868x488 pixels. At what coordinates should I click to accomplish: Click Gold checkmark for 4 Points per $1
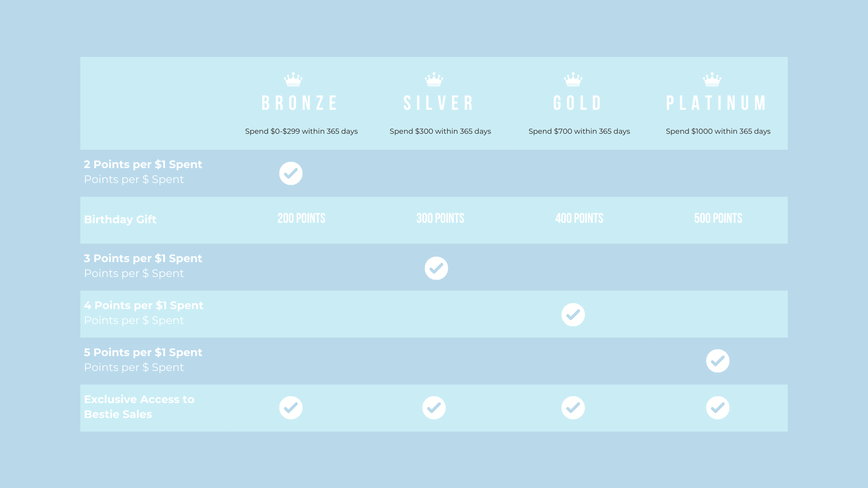[x=573, y=315]
